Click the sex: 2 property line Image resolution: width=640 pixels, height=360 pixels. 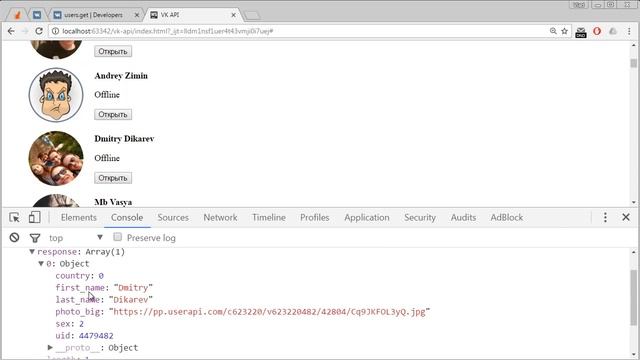pos(69,324)
